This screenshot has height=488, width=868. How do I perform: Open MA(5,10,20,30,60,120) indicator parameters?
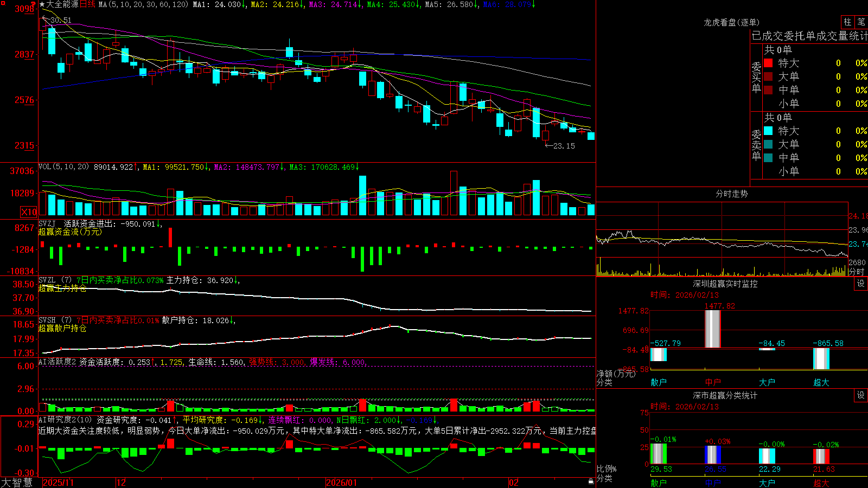(x=143, y=4)
